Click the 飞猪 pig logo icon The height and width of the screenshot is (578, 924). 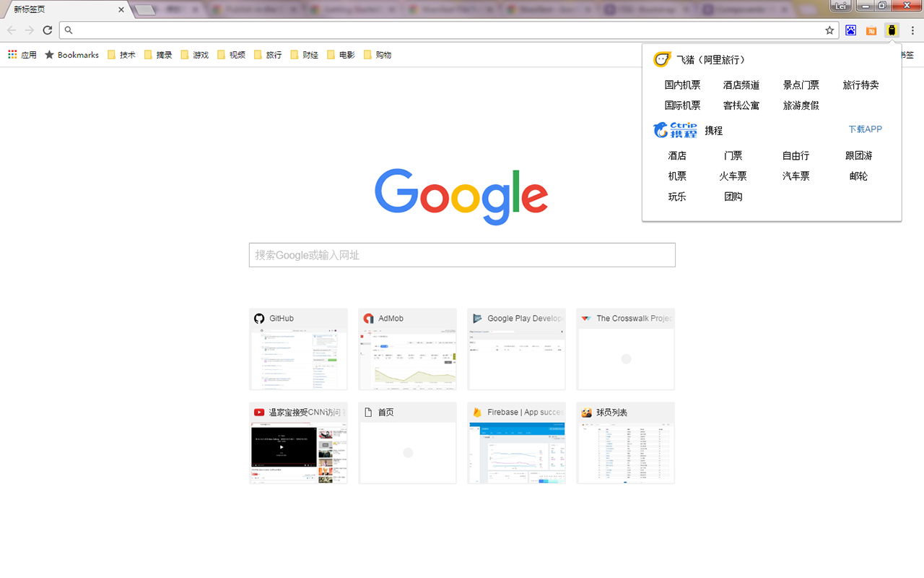[x=662, y=60]
